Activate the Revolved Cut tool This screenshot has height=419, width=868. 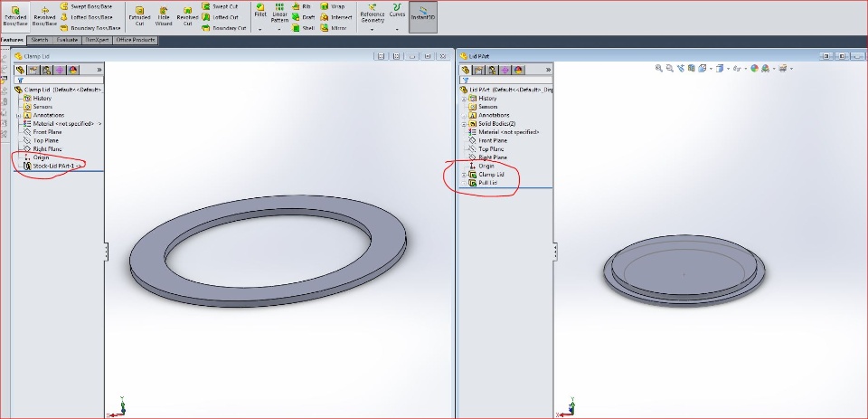click(x=187, y=16)
